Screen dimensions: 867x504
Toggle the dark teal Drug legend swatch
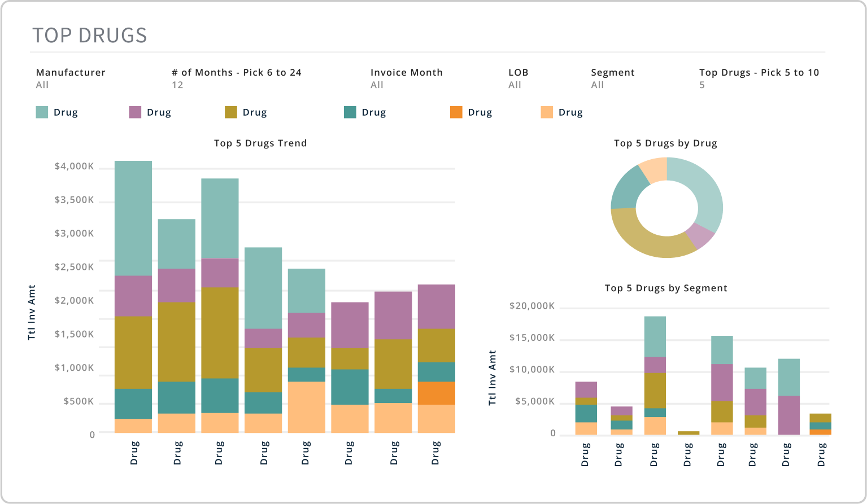(x=350, y=112)
